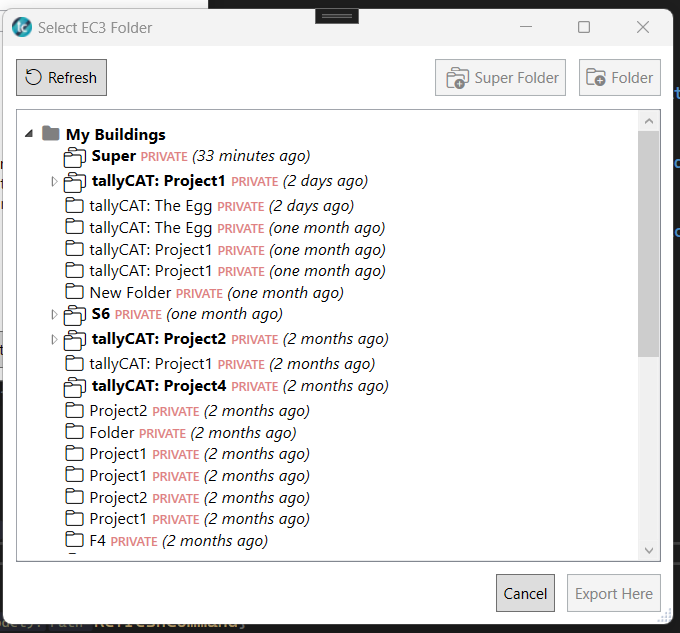This screenshot has width=680, height=633.
Task: Click the vertical scrollbar thumb
Action: pos(649,242)
